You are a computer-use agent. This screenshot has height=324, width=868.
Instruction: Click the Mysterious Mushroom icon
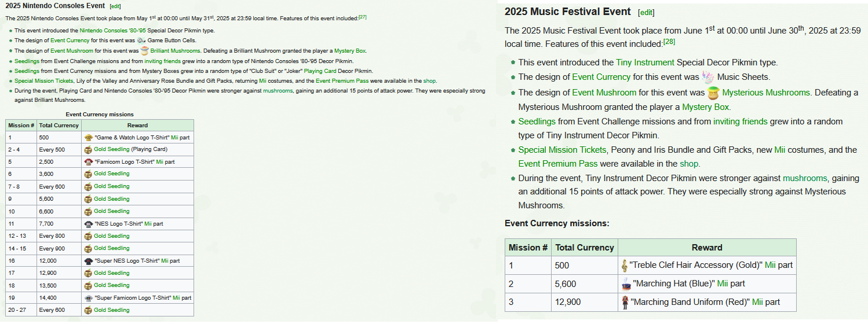pos(712,93)
